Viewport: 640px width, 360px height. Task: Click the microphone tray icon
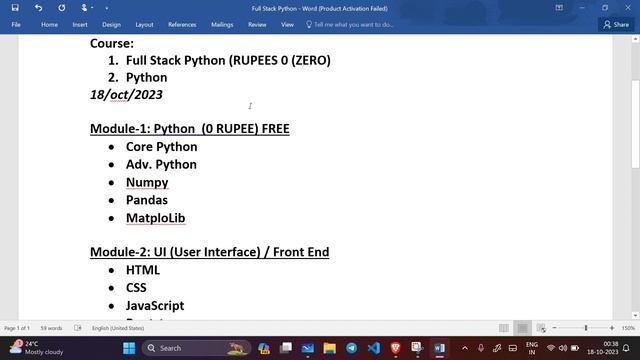click(x=481, y=348)
